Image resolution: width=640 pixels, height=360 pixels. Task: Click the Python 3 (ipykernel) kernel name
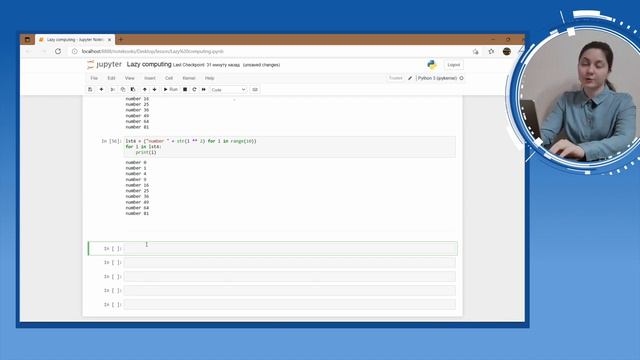point(437,78)
